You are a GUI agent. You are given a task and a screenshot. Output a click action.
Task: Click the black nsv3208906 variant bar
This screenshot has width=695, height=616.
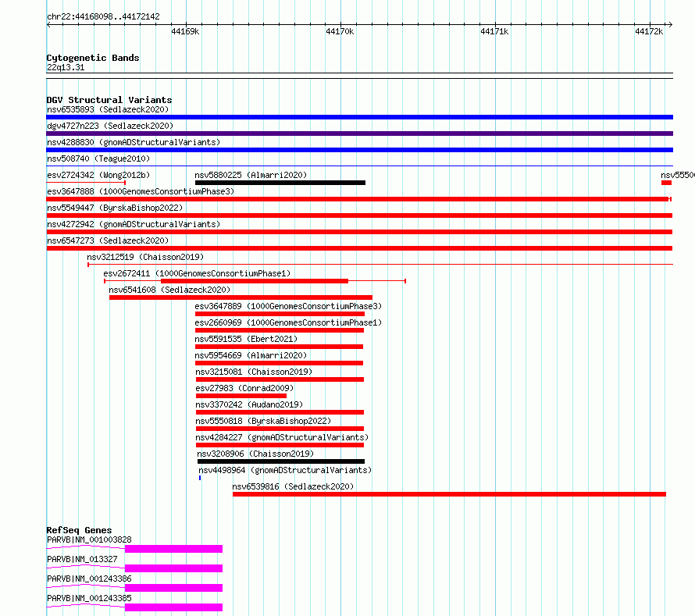[x=281, y=461]
